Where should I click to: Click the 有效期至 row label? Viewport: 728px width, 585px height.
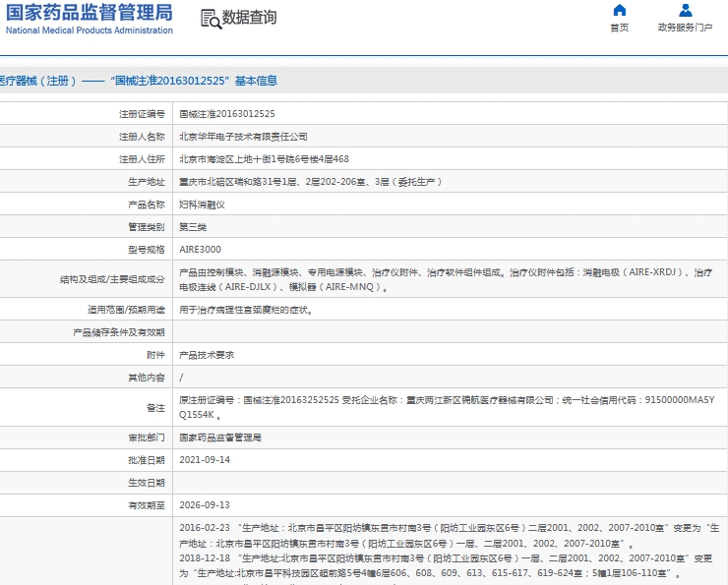pos(147,505)
